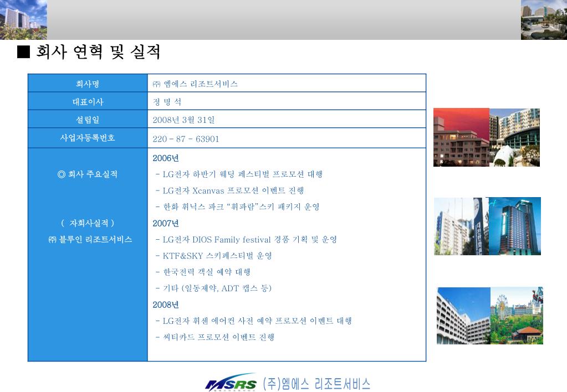Click the top-left header building photo
The image size is (567, 392).
[23, 19]
